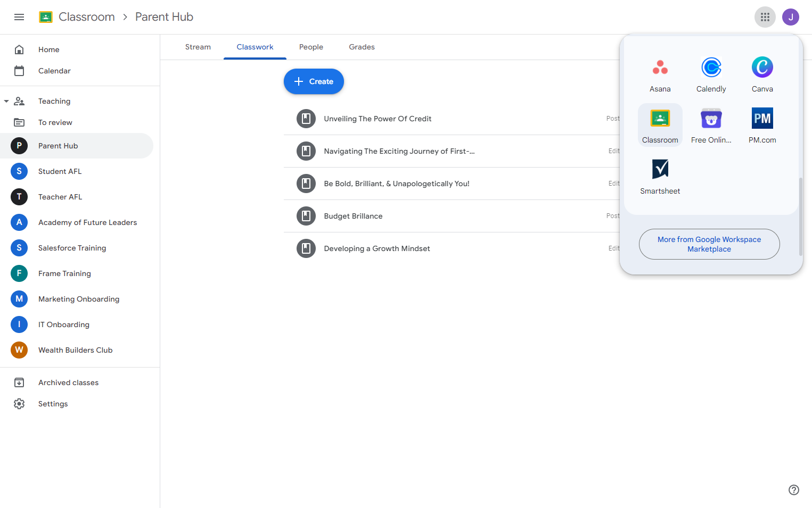Open the IT Onboarding class
Screen dimensions: 812x508
tap(77, 324)
